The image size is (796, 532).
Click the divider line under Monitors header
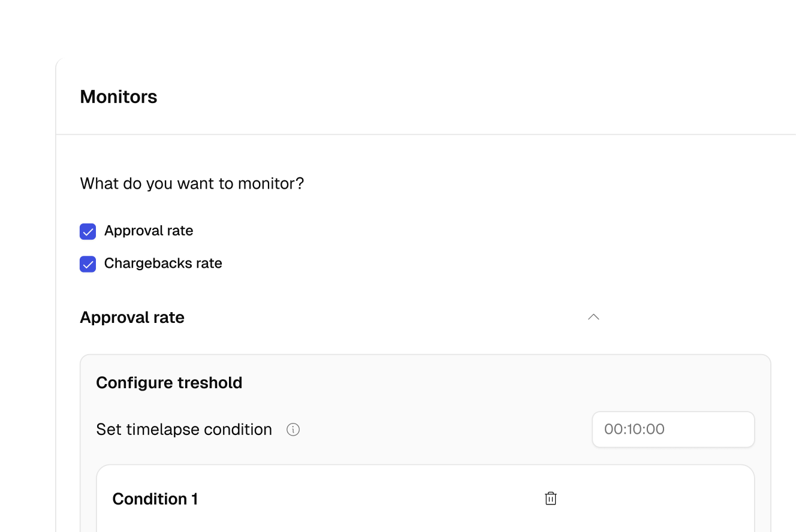coord(426,134)
